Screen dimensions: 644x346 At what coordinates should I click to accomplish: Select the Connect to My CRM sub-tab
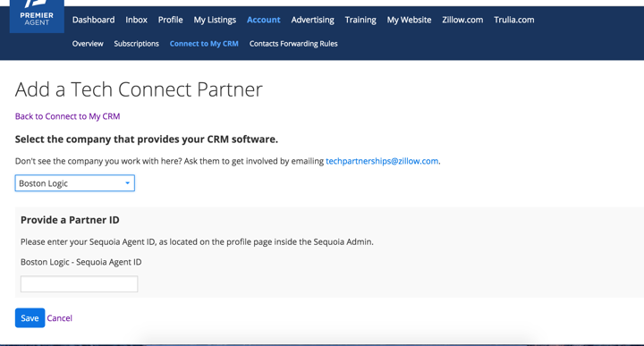coord(204,44)
